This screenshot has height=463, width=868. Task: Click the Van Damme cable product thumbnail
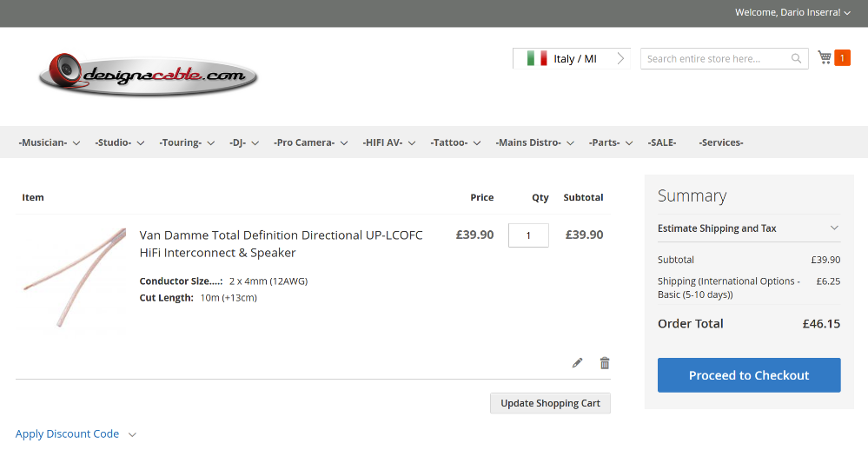pyautogui.click(x=73, y=277)
